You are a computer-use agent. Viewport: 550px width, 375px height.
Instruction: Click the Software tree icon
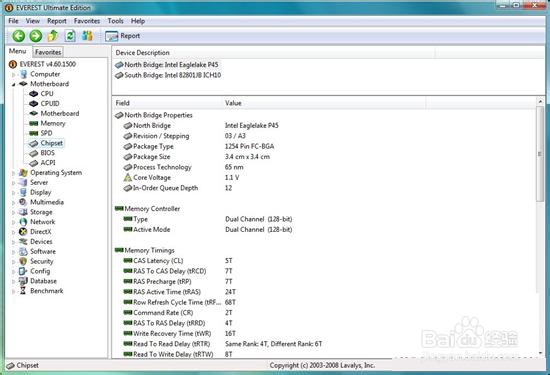point(23,251)
